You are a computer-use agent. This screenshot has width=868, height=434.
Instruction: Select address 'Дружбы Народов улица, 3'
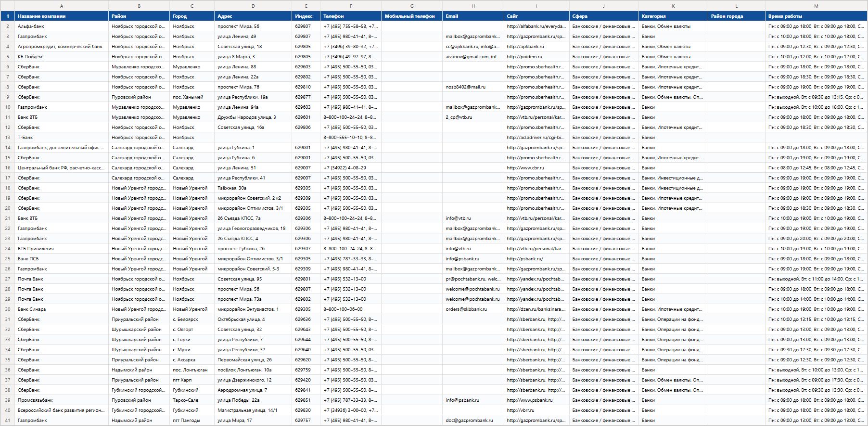pyautogui.click(x=253, y=117)
